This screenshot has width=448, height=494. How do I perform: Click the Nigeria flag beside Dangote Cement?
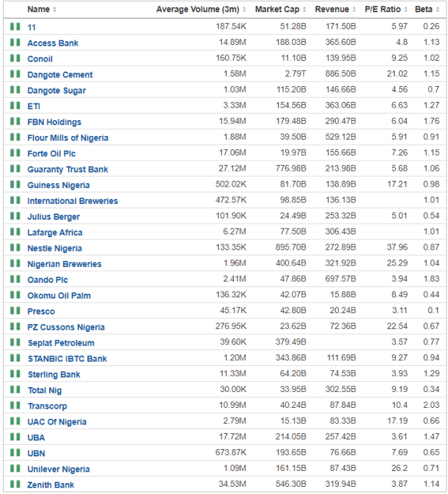[x=15, y=74]
